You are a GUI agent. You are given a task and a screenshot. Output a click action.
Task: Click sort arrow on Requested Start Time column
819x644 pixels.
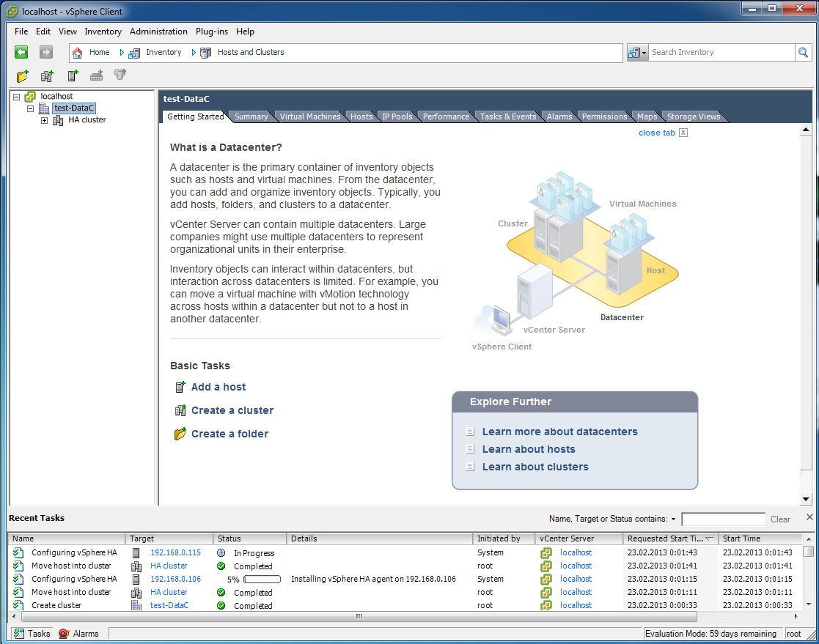click(709, 538)
